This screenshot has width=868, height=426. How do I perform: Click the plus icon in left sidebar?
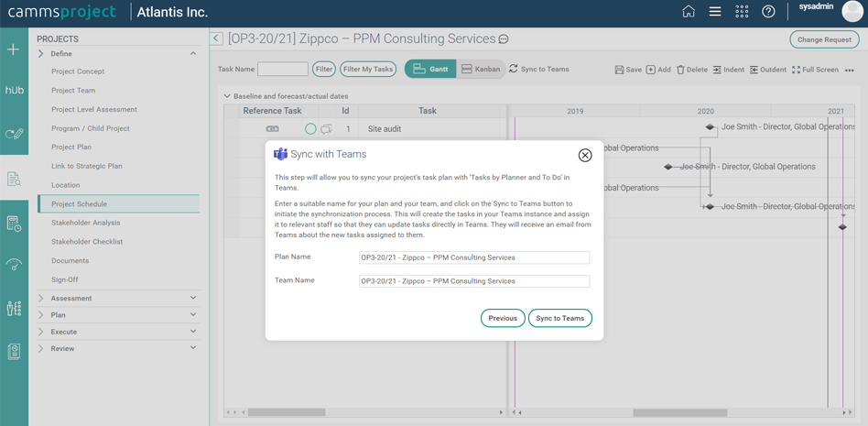[x=13, y=49]
